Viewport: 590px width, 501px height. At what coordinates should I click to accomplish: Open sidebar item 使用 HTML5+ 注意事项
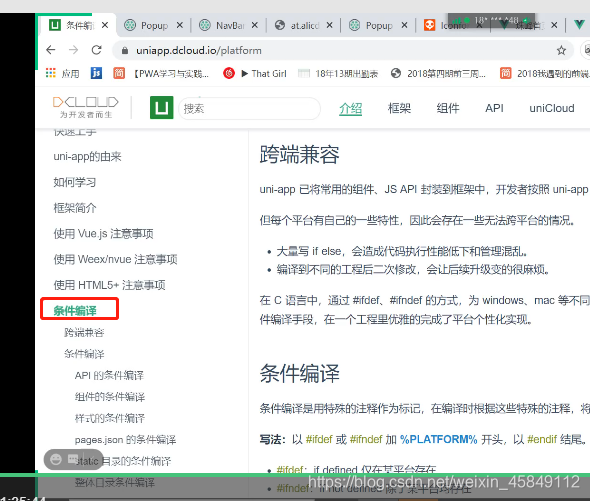pyautogui.click(x=109, y=285)
